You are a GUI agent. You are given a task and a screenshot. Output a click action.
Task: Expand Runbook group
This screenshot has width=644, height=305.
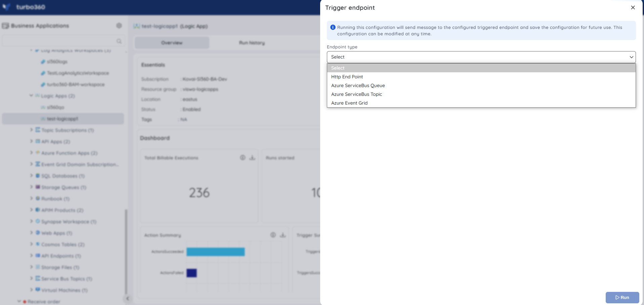[x=31, y=198]
